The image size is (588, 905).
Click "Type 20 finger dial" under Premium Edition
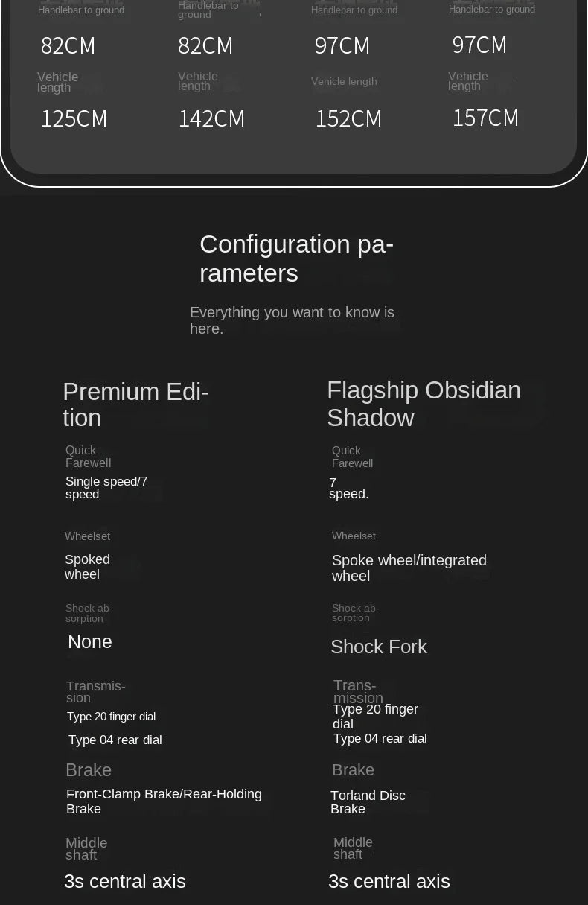111,717
